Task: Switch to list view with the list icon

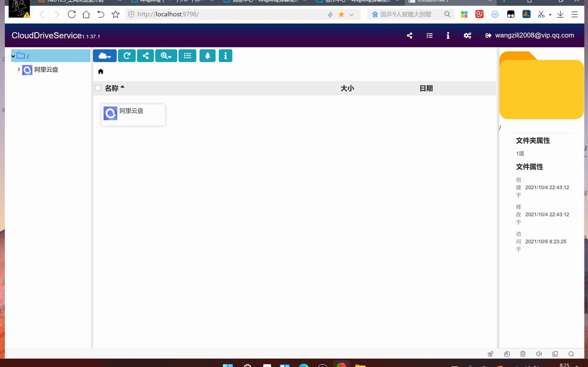Action: [x=187, y=56]
